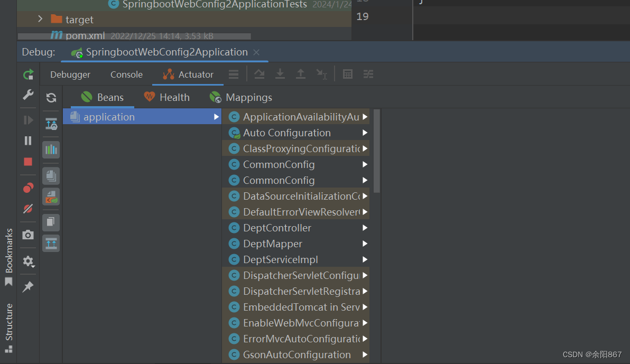Screen dimensions: 630x364
Task: Open the Bookmarks side panel button
Action: pyautogui.click(x=9, y=257)
